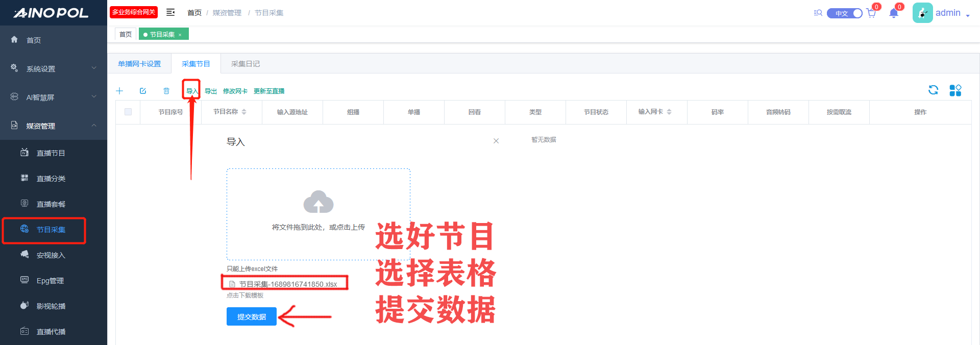Image resolution: width=980 pixels, height=345 pixels.
Task: Click the edit pencil icon in toolbar
Action: tap(143, 91)
